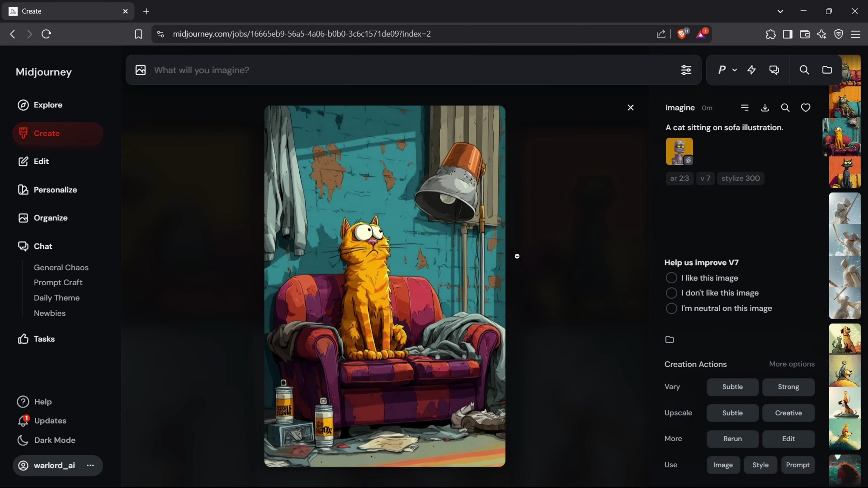Open Prompt Craft chat room

click(58, 282)
